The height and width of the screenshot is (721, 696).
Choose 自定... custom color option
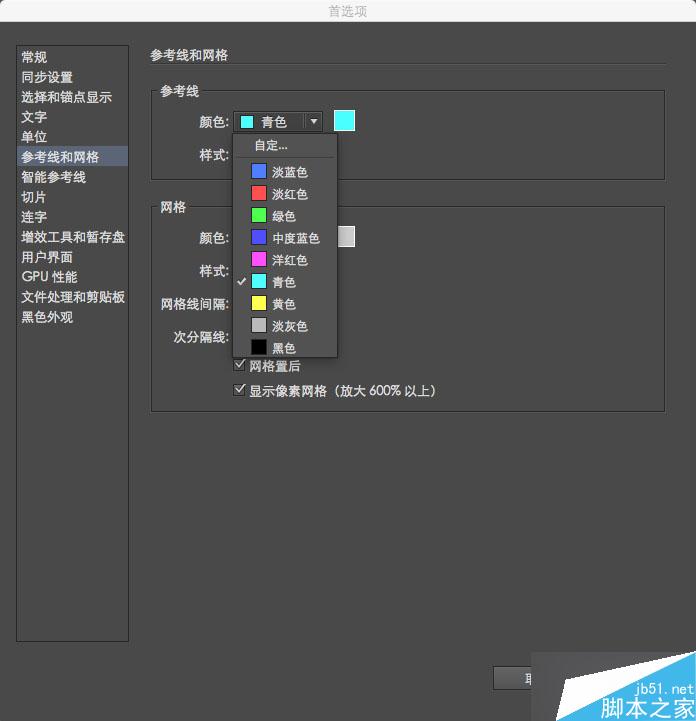[285, 146]
